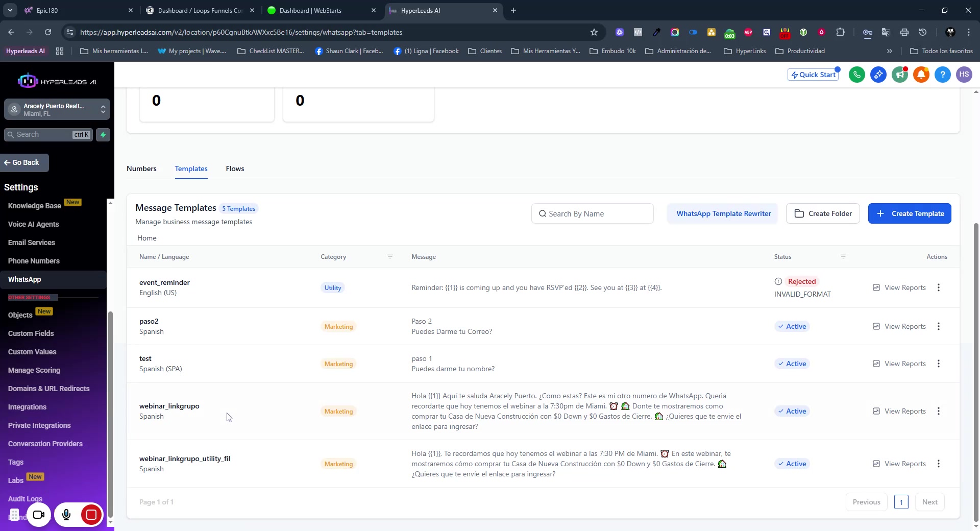The image size is (980, 531).
Task: Switch to the Flows tab
Action: [x=235, y=168]
